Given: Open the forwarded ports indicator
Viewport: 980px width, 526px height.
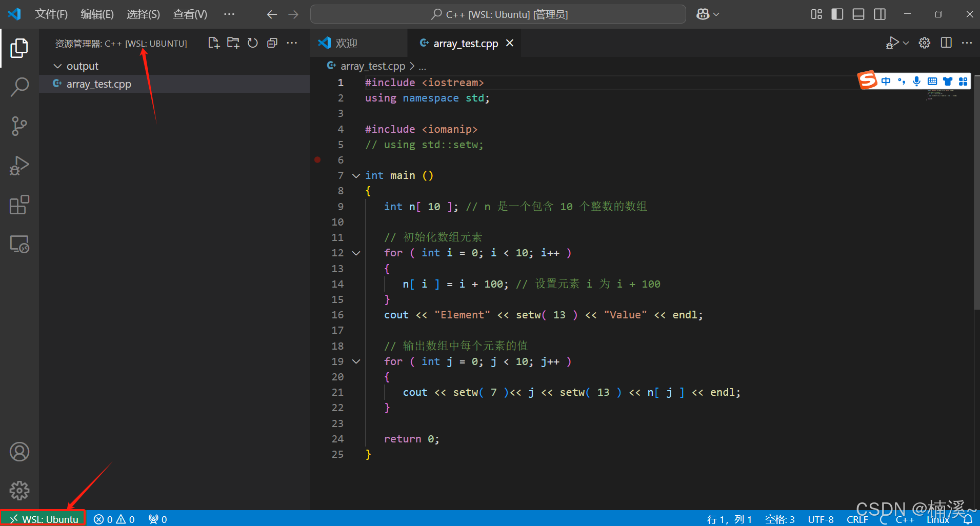Looking at the screenshot, I should point(157,519).
